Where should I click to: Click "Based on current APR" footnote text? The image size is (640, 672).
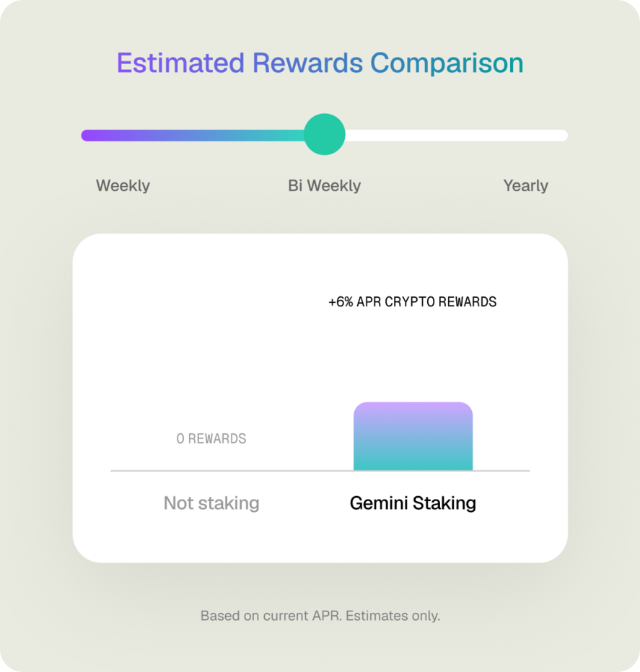(x=268, y=616)
